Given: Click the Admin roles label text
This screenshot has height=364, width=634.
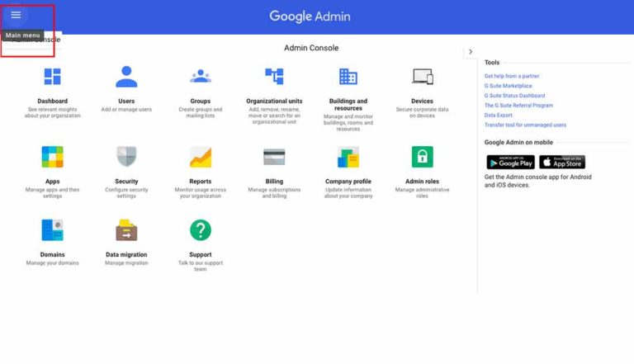Looking at the screenshot, I should [423, 182].
